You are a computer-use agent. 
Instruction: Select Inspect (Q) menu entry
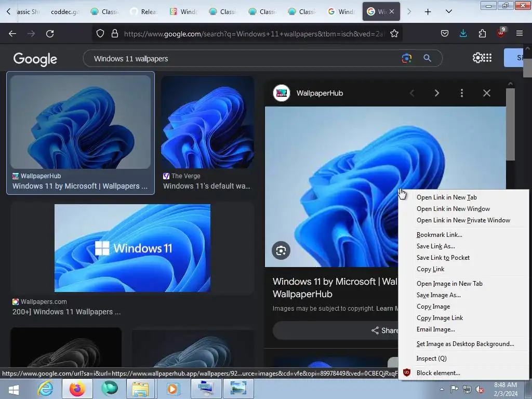431,358
